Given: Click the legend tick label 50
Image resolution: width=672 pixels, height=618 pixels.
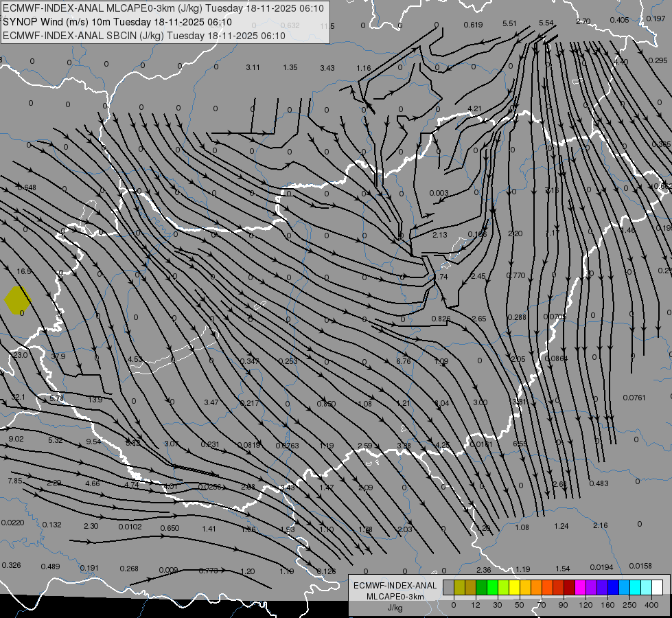Looking at the screenshot, I should click(x=520, y=605).
